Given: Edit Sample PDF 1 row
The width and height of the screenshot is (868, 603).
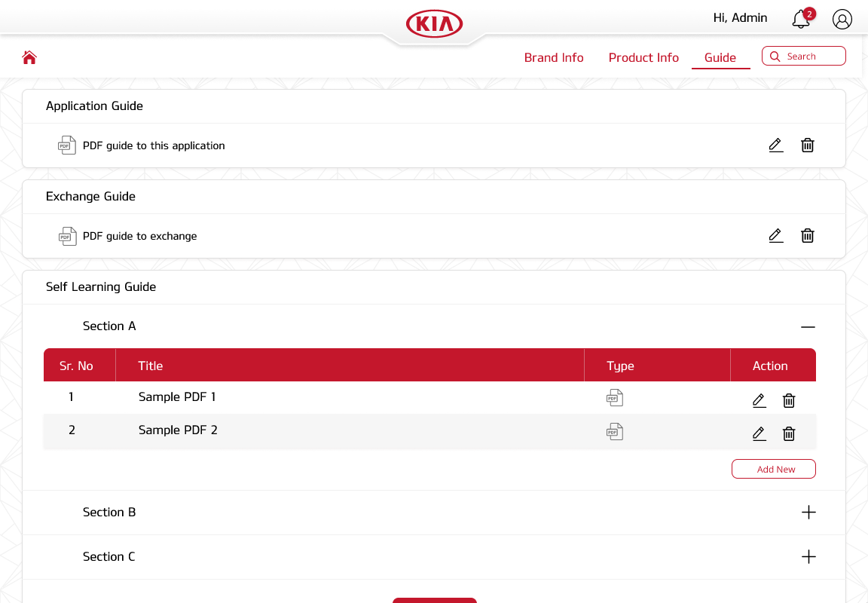Looking at the screenshot, I should [759, 400].
